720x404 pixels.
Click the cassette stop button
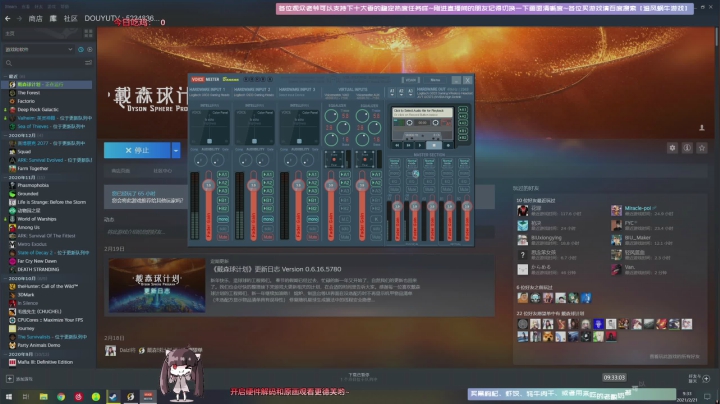(434, 145)
